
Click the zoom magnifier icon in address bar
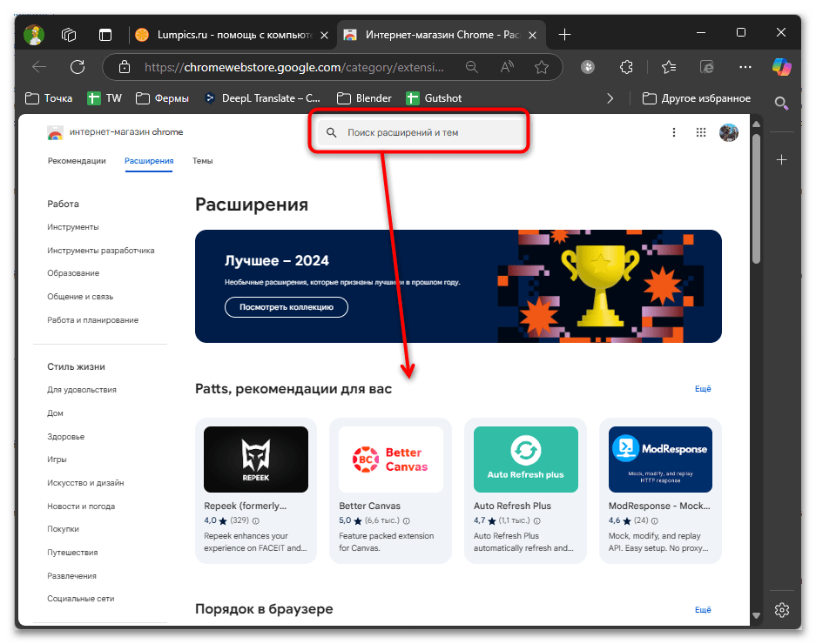pyautogui.click(x=471, y=67)
